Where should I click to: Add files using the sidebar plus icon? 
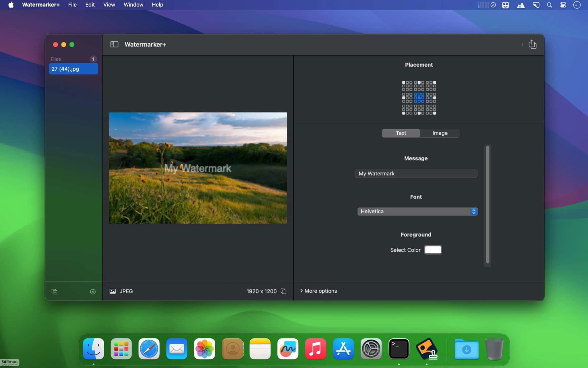pyautogui.click(x=54, y=292)
